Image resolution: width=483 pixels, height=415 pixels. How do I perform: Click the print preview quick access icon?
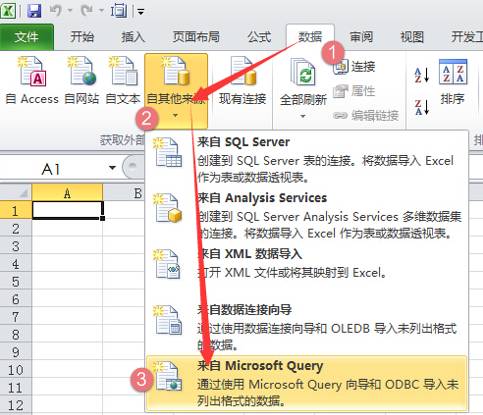[x=119, y=12]
